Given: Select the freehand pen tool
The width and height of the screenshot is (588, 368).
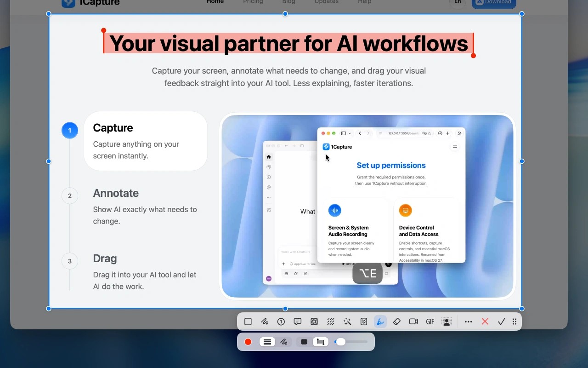Looking at the screenshot, I should (265, 322).
